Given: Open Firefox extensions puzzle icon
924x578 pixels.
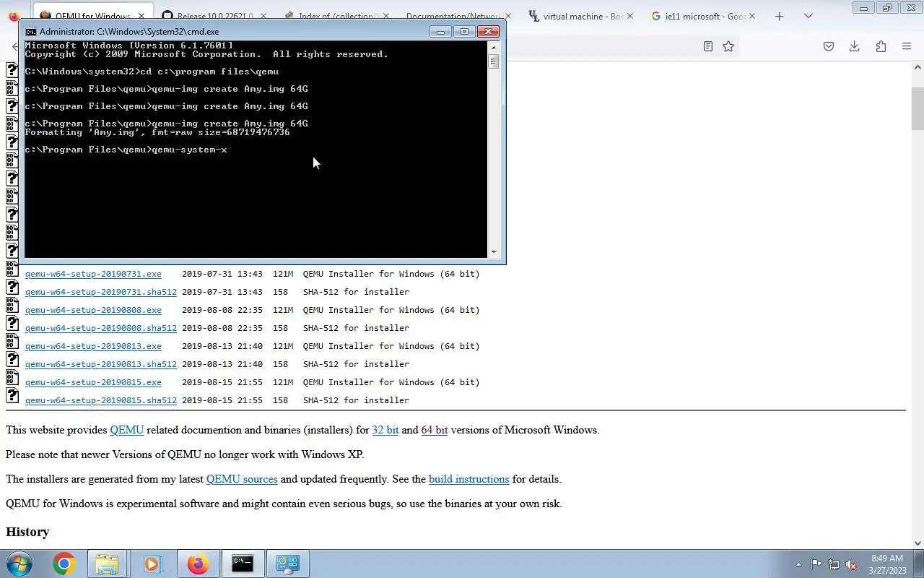Looking at the screenshot, I should pyautogui.click(x=881, y=46).
